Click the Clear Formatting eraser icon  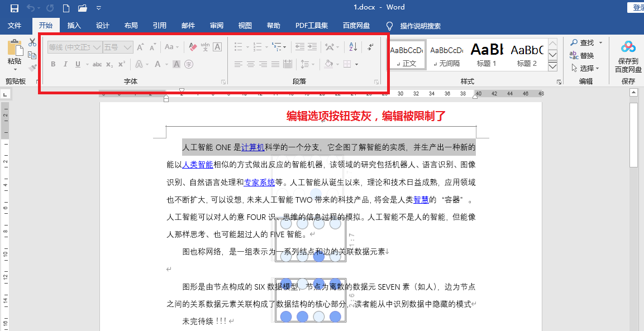(193, 47)
